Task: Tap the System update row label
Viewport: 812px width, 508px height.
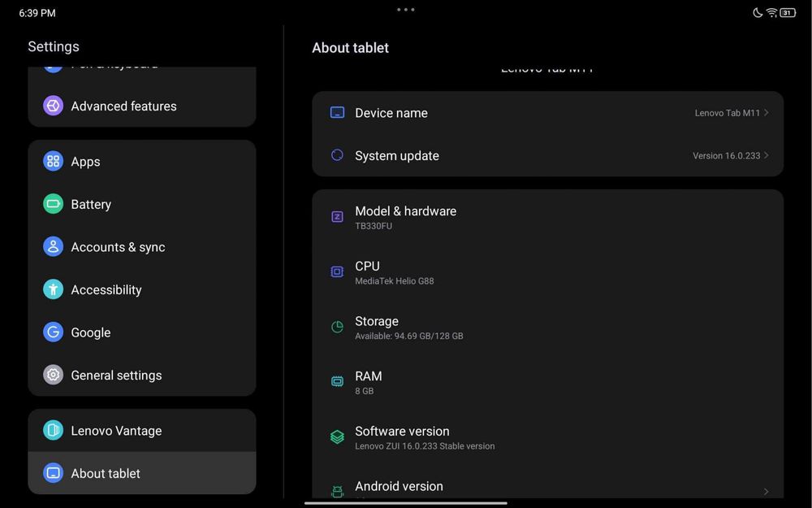Action: [397, 155]
